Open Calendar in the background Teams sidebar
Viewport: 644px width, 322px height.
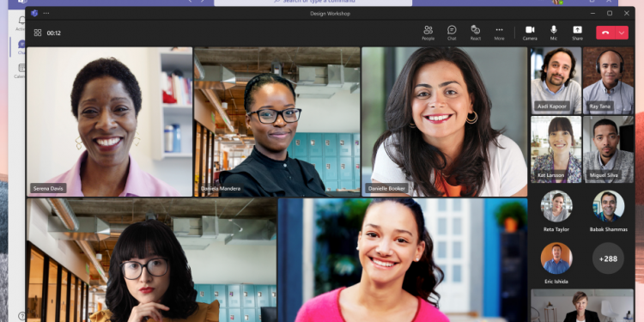(x=20, y=71)
